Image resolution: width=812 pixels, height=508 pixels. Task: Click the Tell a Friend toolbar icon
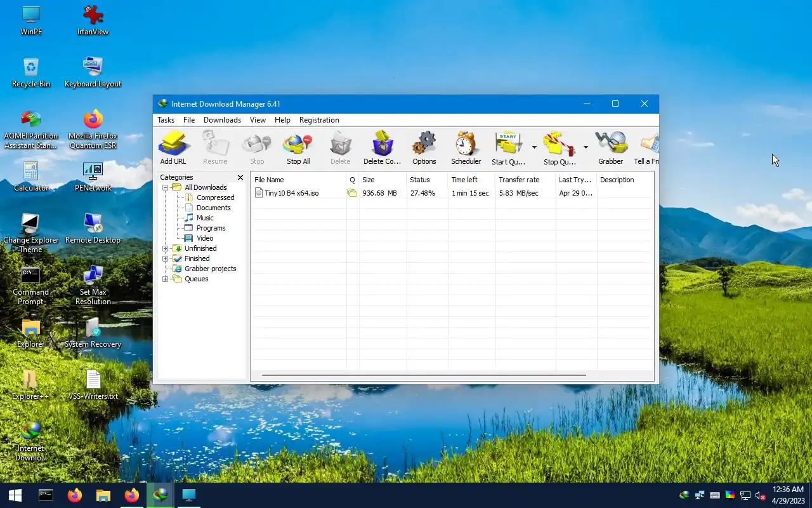tap(646, 148)
